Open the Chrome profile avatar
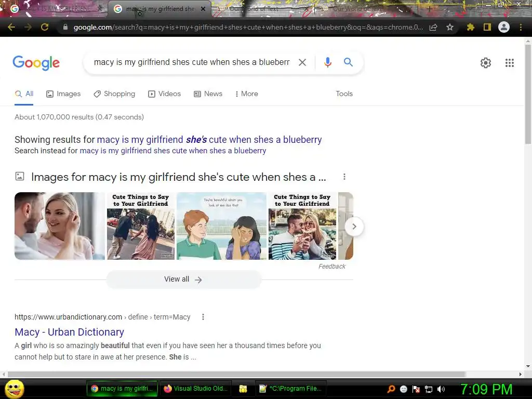 click(504, 27)
